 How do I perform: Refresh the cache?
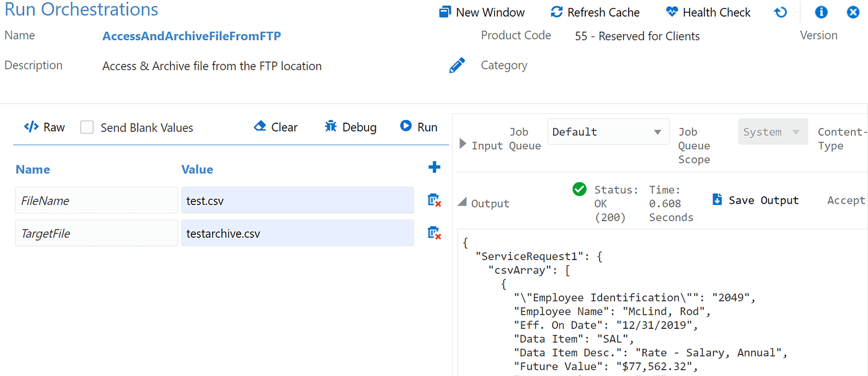(595, 12)
